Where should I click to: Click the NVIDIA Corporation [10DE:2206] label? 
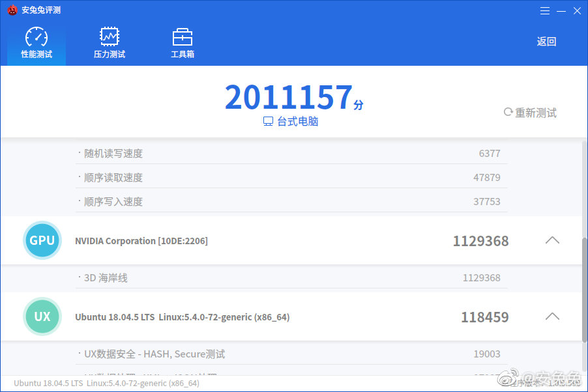[141, 241]
